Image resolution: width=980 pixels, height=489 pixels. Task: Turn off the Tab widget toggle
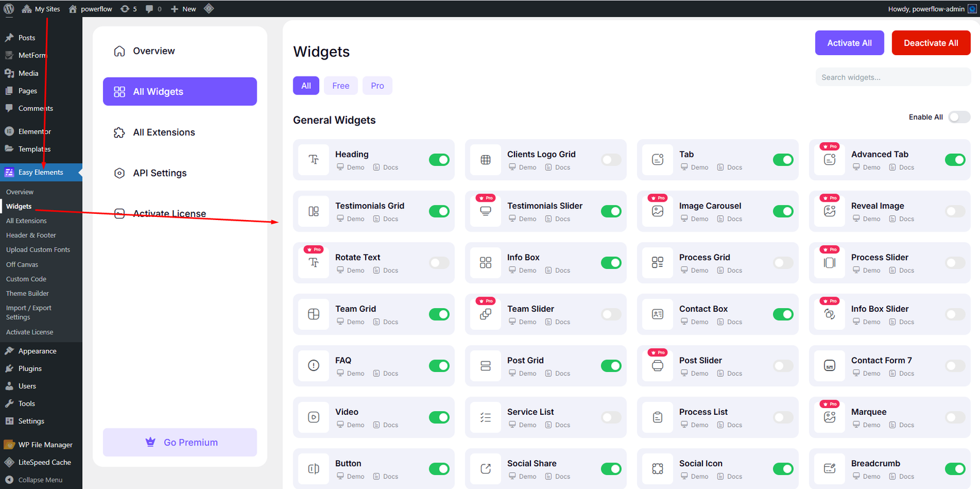pos(783,160)
